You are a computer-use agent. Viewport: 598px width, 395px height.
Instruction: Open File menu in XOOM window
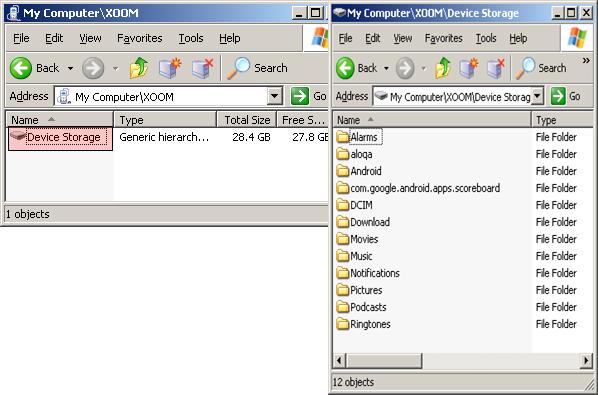tap(21, 38)
